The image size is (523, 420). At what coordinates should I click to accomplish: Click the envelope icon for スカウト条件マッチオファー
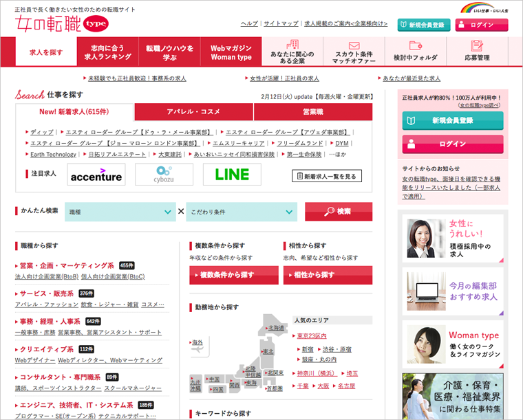[354, 45]
